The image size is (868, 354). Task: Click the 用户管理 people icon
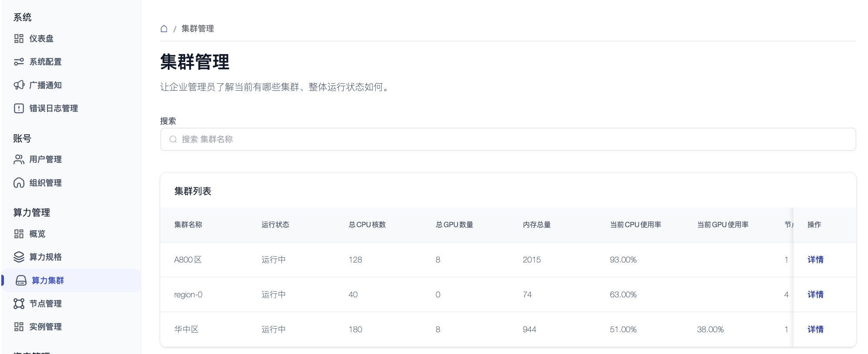point(19,160)
